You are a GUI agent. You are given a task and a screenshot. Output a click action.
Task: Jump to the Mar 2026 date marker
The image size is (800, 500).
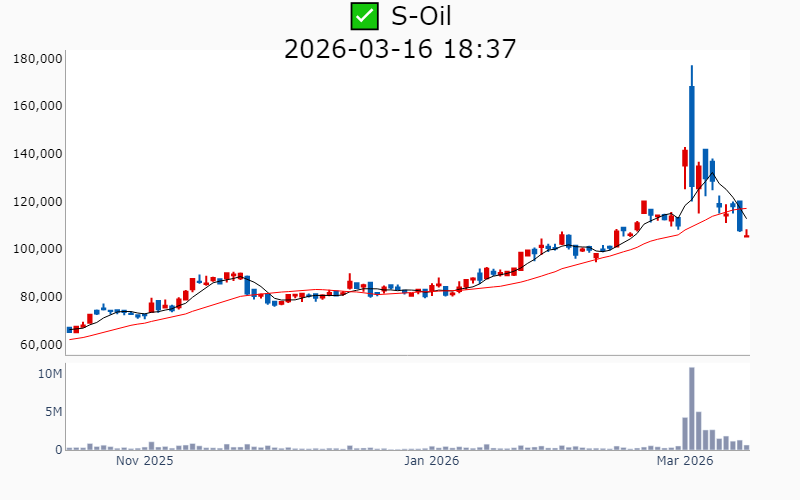point(684,462)
